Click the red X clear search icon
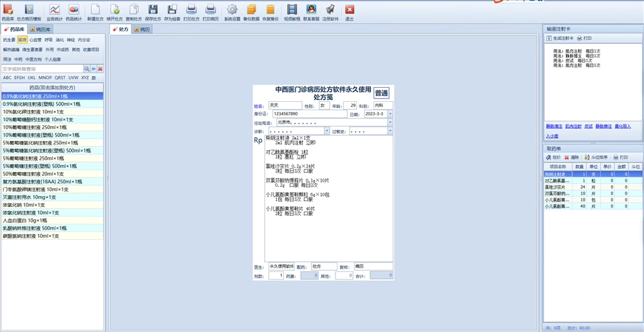The width and height of the screenshot is (644, 332). click(100, 68)
